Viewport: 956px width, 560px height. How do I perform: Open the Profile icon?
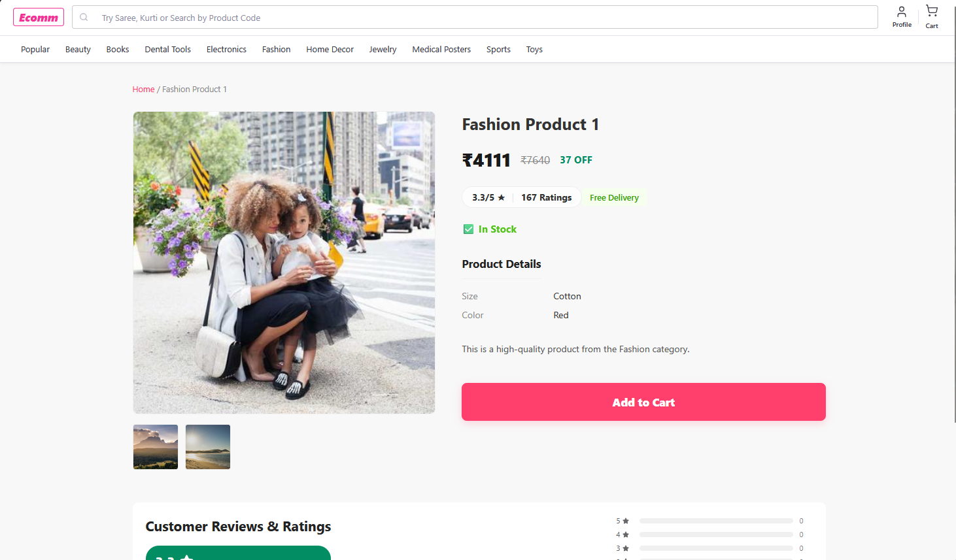point(902,17)
